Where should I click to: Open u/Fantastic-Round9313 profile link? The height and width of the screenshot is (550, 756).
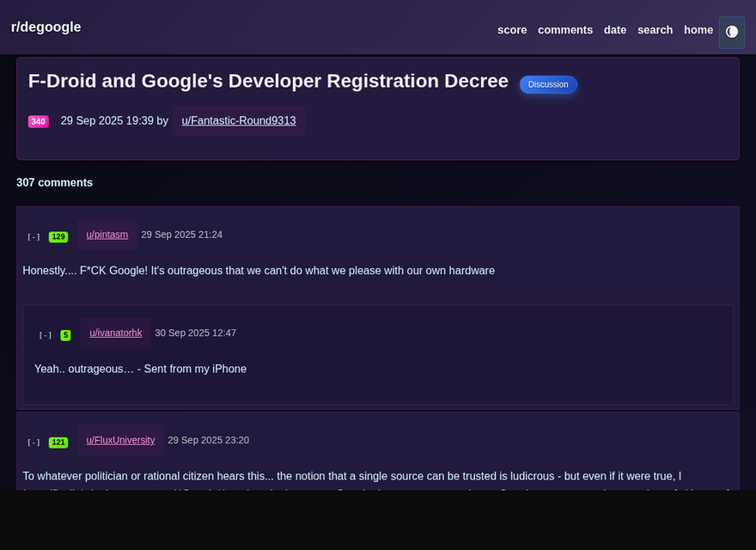(239, 120)
